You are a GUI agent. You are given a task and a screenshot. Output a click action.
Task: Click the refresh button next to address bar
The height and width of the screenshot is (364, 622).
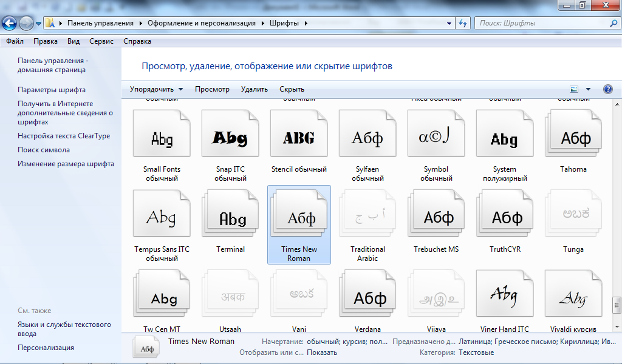[463, 24]
